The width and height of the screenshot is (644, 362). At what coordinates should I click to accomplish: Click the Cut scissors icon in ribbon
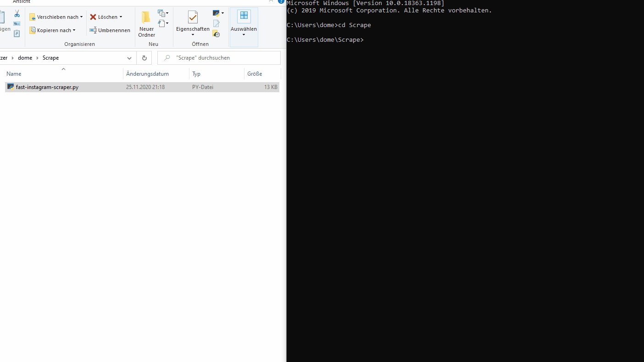click(x=17, y=14)
